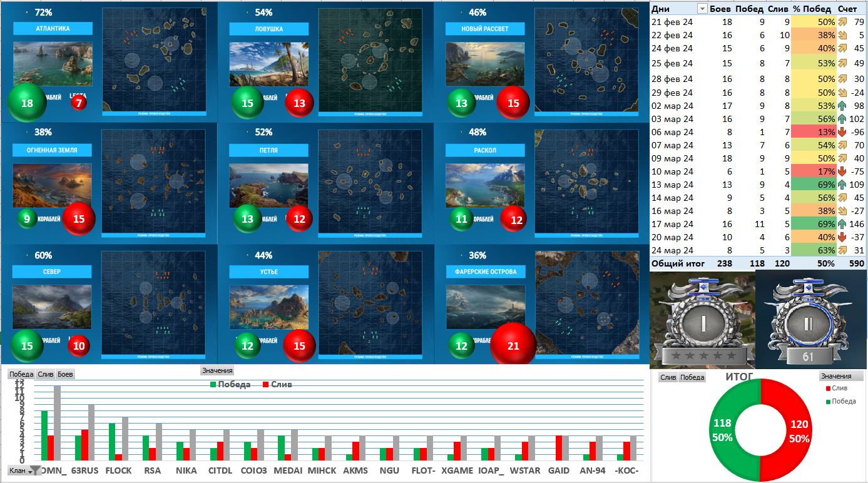The height and width of the screenshot is (483, 868).
Task: Click the Победа field button above bar chart
Action: click(21, 374)
